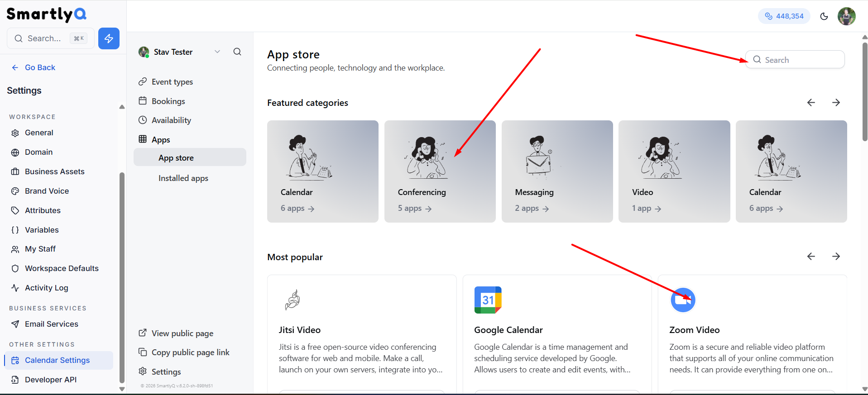Open Developer API settings
This screenshot has width=868, height=395.
[x=50, y=380]
